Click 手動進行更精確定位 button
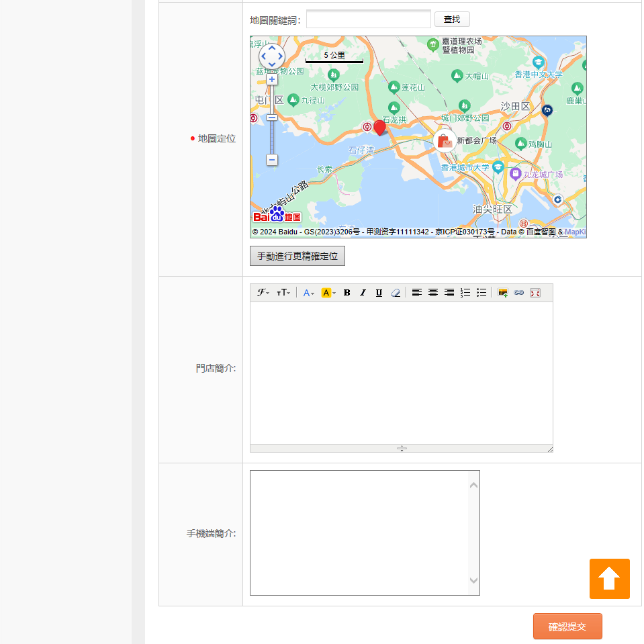The height and width of the screenshot is (644, 644). point(297,257)
